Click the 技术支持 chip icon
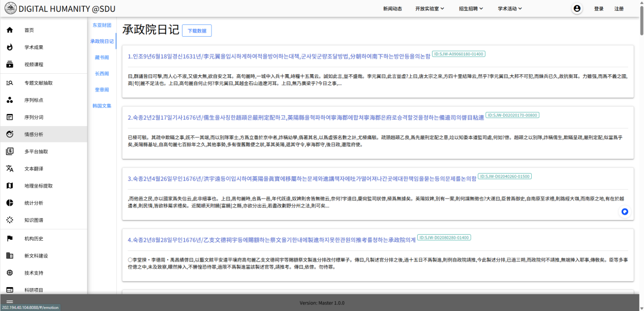644x311 pixels. pyautogui.click(x=10, y=273)
